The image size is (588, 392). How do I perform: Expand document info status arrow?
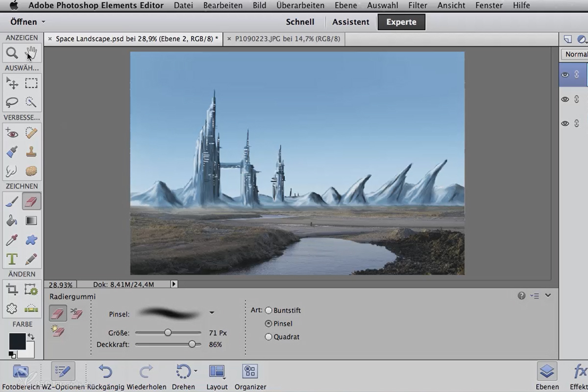174,284
